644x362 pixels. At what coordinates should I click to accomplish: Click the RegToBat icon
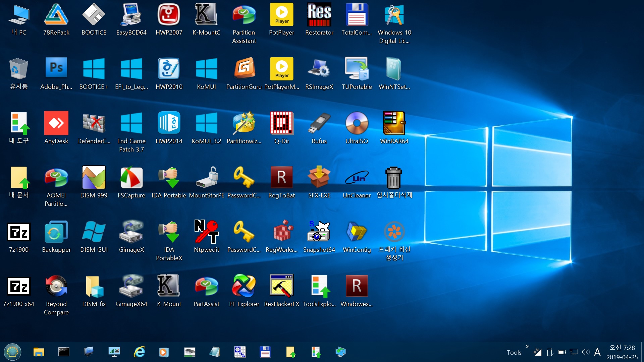click(281, 178)
